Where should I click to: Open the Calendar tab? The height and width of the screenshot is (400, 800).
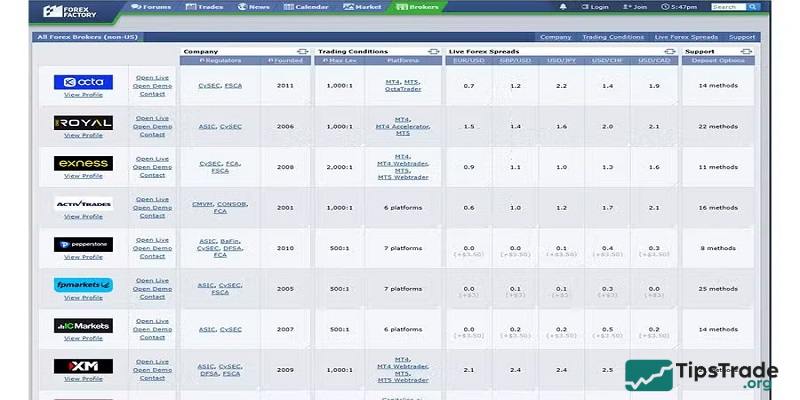pyautogui.click(x=306, y=7)
